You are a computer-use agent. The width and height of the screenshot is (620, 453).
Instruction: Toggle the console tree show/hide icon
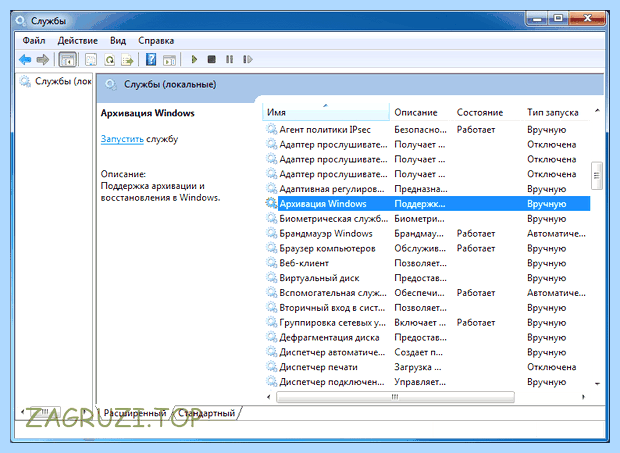click(68, 60)
